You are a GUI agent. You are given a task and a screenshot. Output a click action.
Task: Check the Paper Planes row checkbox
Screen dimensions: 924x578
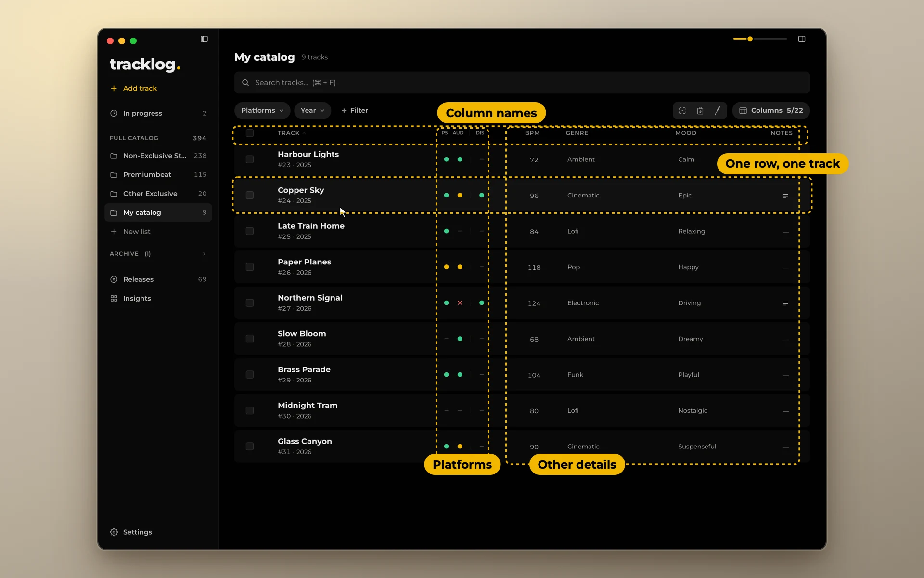click(x=250, y=267)
